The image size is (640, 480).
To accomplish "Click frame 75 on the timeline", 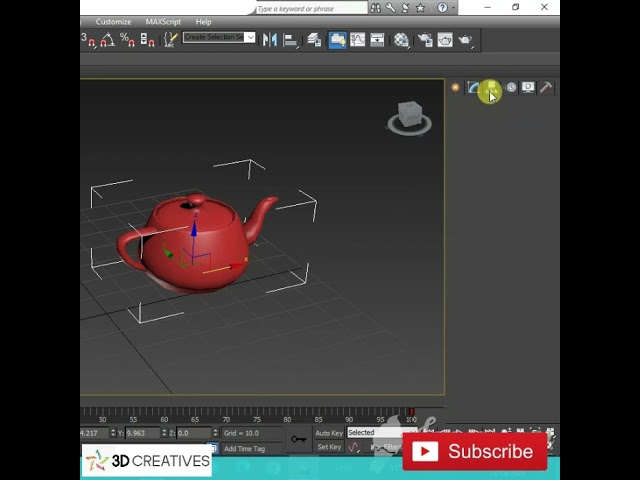I will pyautogui.click(x=257, y=419).
